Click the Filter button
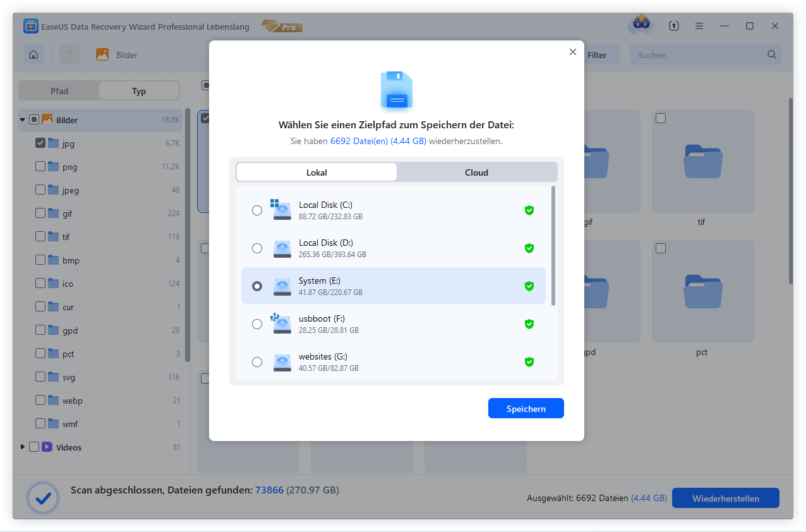 point(597,55)
